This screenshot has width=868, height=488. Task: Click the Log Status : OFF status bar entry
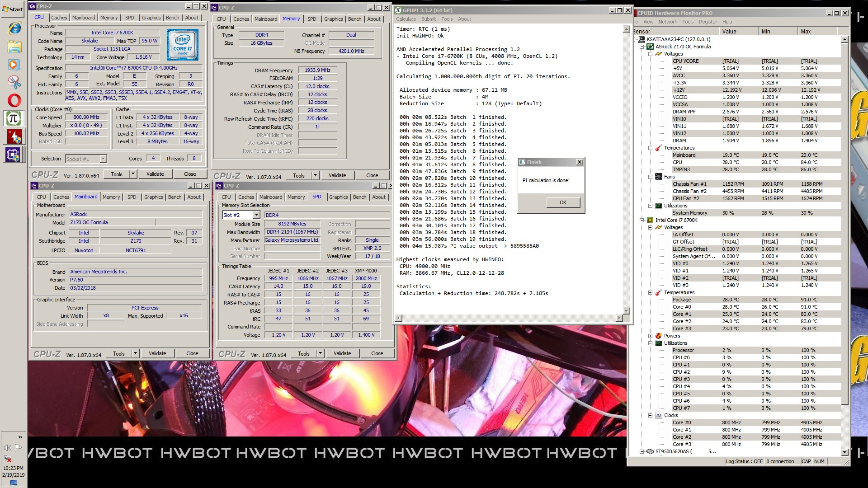coord(744,461)
